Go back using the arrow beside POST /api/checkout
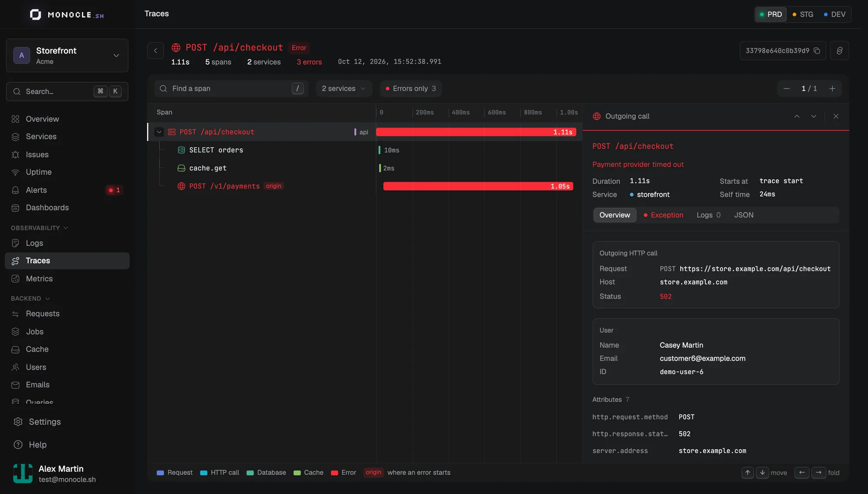 [155, 51]
